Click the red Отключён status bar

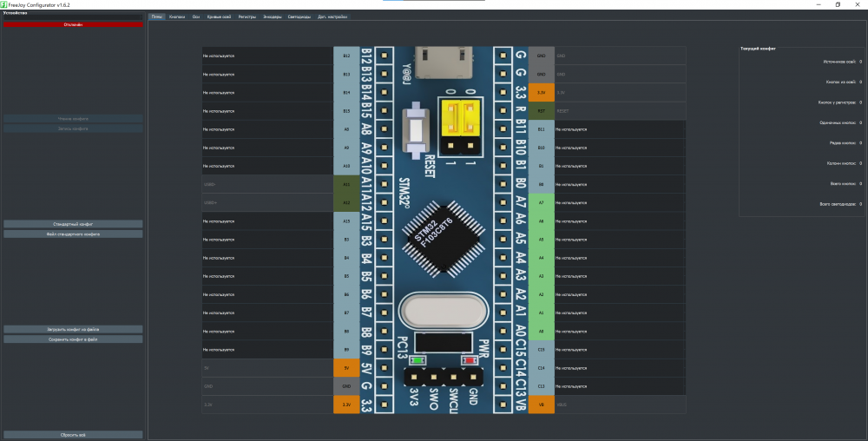point(73,24)
